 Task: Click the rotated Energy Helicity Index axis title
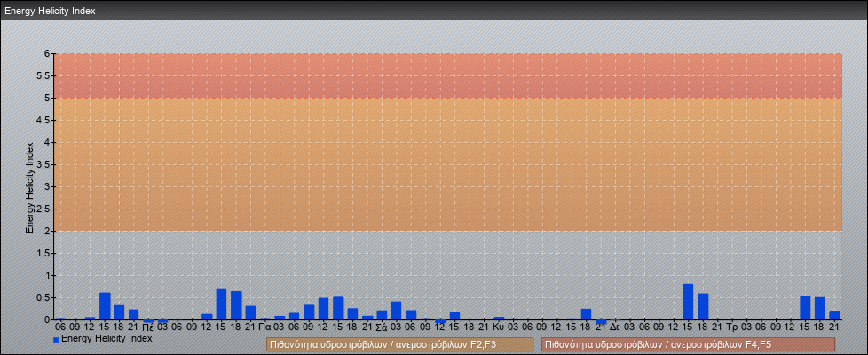click(29, 187)
